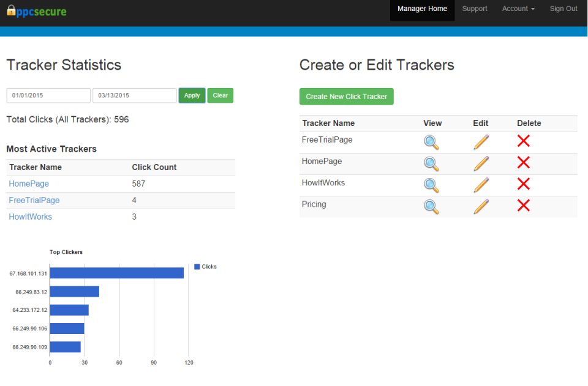
Task: Click the ppcsecure logo
Action: pyautogui.click(x=37, y=11)
